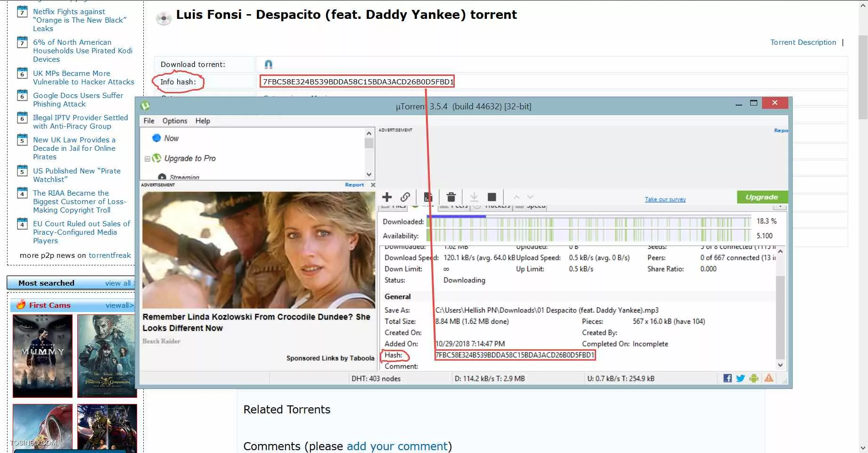Viewport: 868px width, 453px height.
Task: Click the uTorrent logo in title bar
Action: click(145, 106)
